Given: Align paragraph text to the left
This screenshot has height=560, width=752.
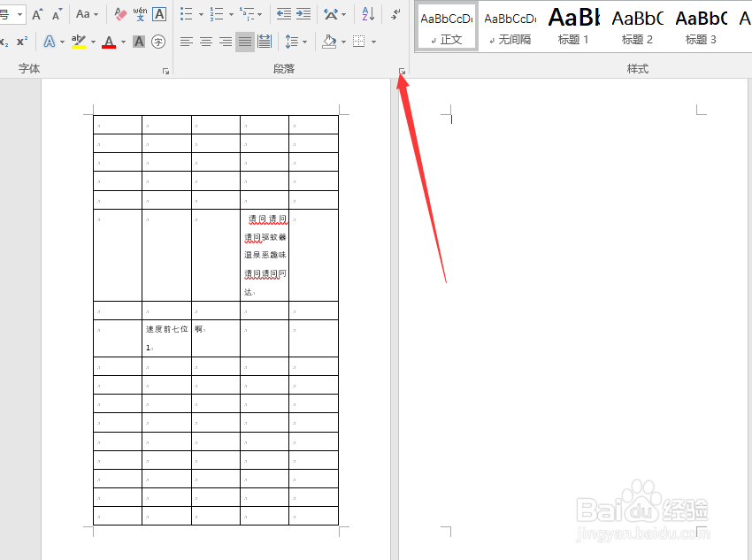Looking at the screenshot, I should coord(187,42).
